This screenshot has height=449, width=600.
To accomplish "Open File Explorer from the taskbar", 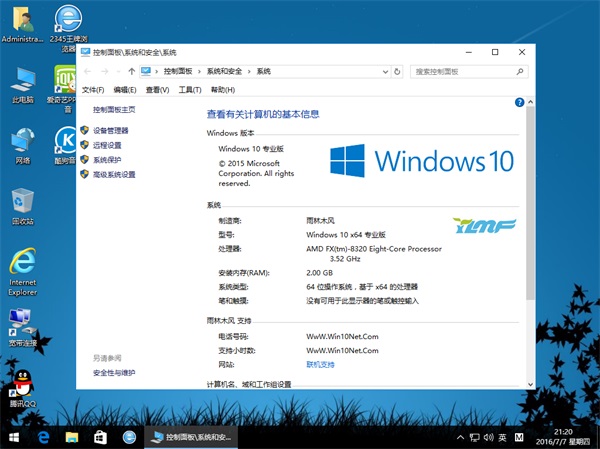I will coord(72,438).
